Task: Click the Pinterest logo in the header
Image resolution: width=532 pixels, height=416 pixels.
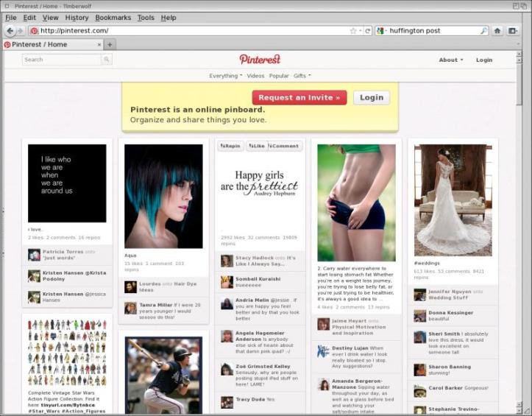Action: pos(260,59)
